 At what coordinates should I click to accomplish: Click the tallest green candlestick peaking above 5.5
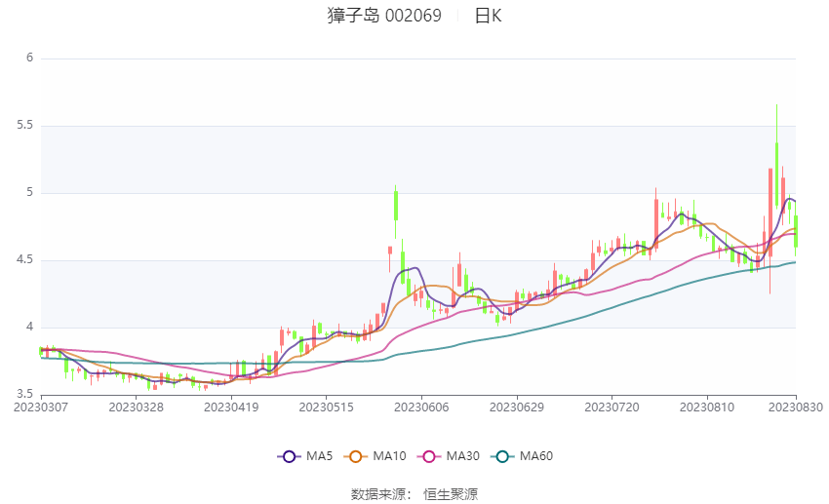tap(776, 174)
